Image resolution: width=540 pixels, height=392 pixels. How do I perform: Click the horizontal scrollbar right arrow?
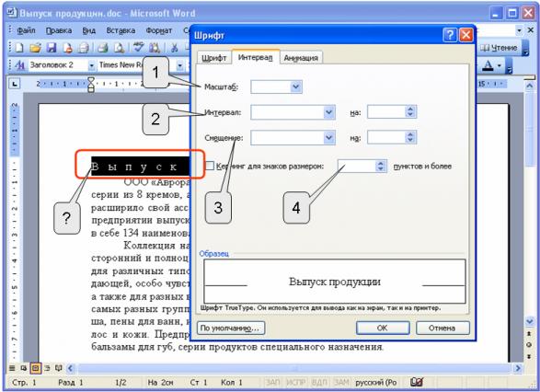point(517,368)
